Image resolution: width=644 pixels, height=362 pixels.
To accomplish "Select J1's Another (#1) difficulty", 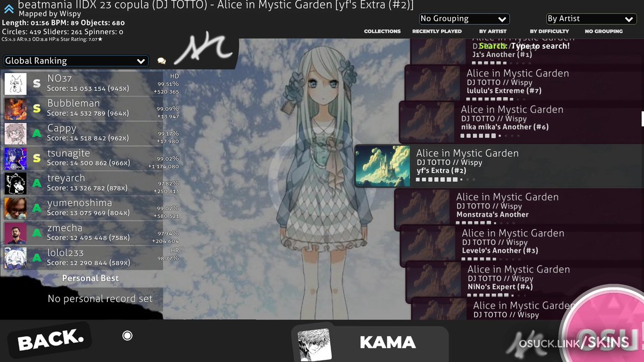I will [x=527, y=51].
